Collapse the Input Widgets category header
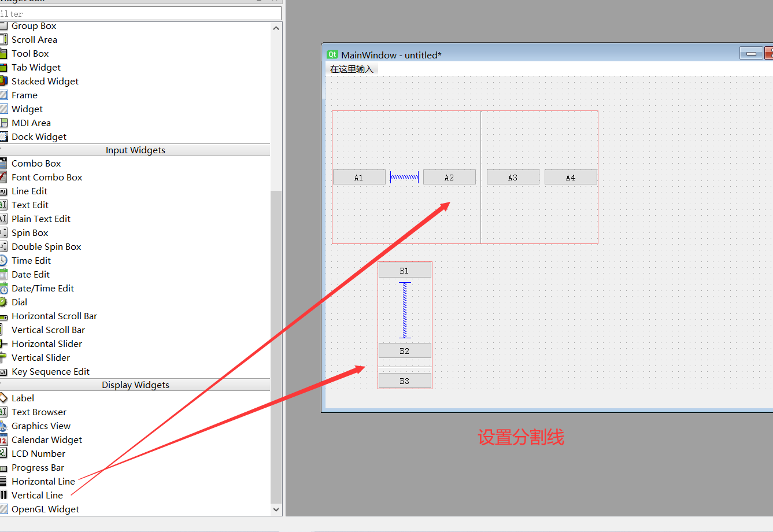Viewport: 773px width, 532px height. [x=135, y=150]
